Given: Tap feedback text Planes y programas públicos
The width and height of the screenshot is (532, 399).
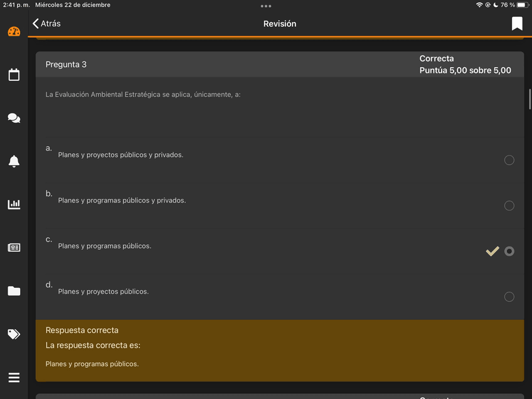Looking at the screenshot, I should pyautogui.click(x=92, y=364).
